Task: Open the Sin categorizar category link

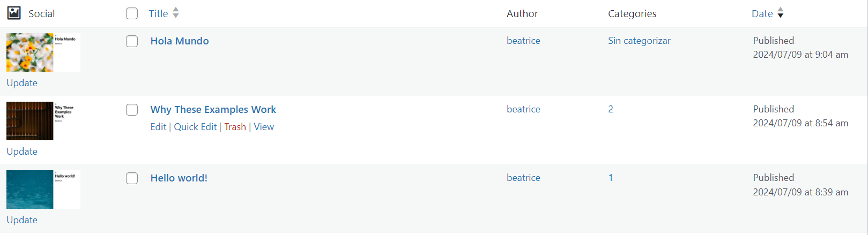Action: click(x=639, y=41)
